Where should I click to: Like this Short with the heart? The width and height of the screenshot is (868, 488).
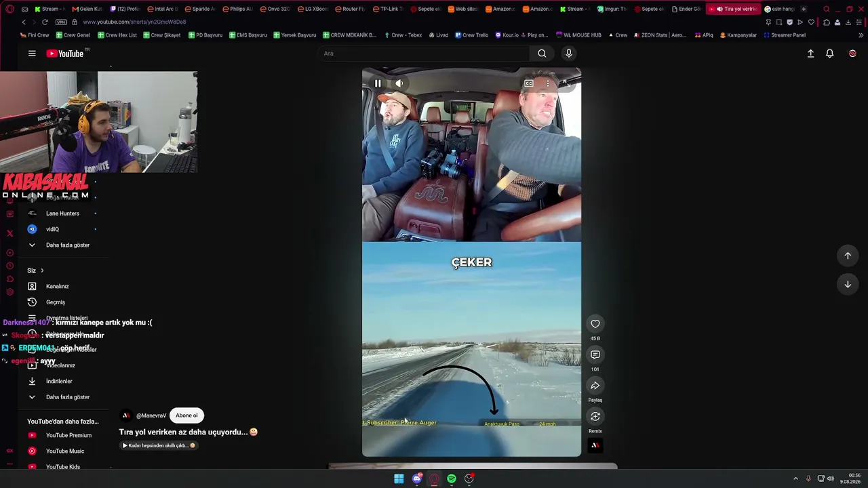[x=595, y=324]
